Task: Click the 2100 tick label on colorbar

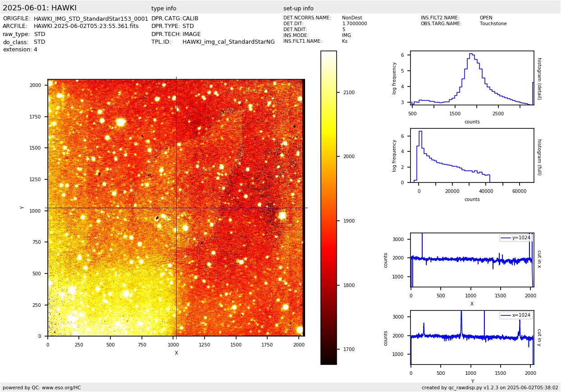Action: coord(348,93)
